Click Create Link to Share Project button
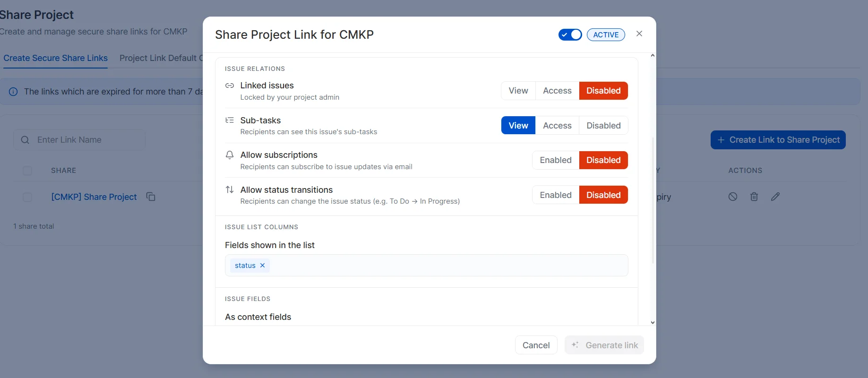Image resolution: width=868 pixels, height=378 pixels. 778,140
